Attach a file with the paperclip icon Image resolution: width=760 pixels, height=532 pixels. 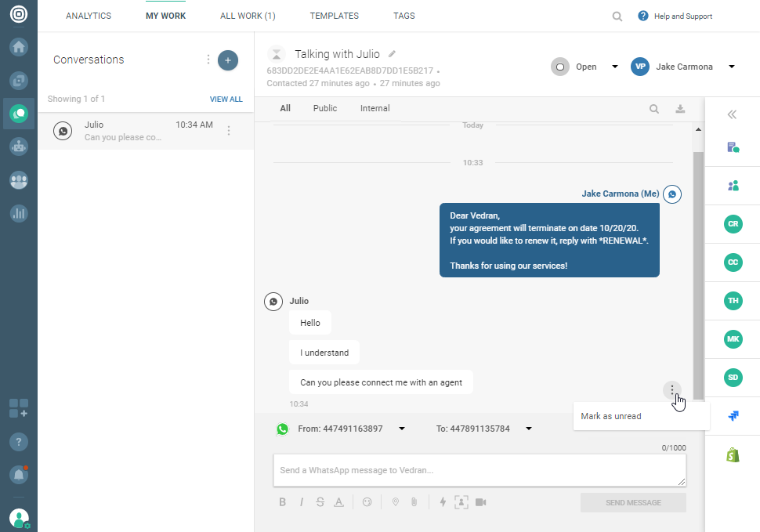414,502
